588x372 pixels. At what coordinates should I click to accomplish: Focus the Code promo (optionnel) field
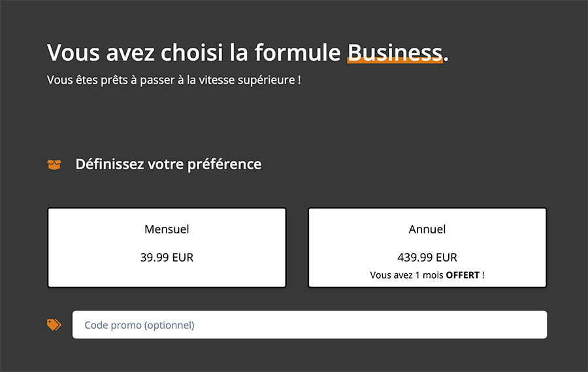pos(310,325)
